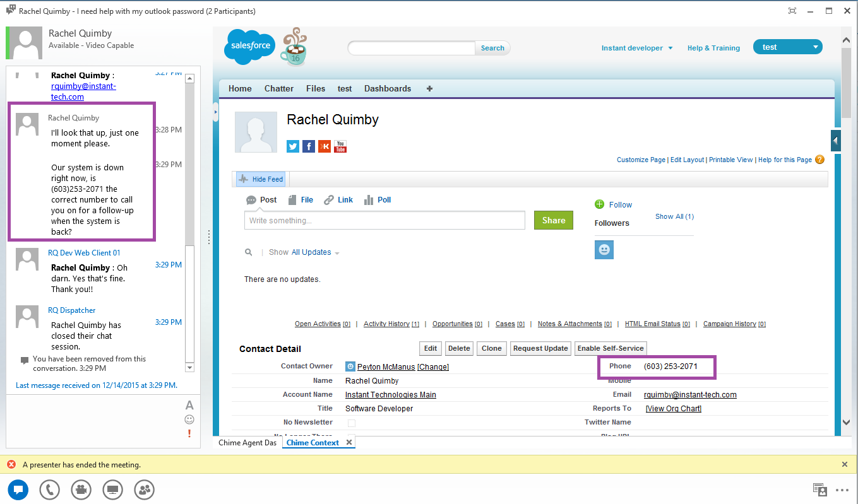The width and height of the screenshot is (858, 504).
Task: Open the Home tab
Action: tap(240, 88)
